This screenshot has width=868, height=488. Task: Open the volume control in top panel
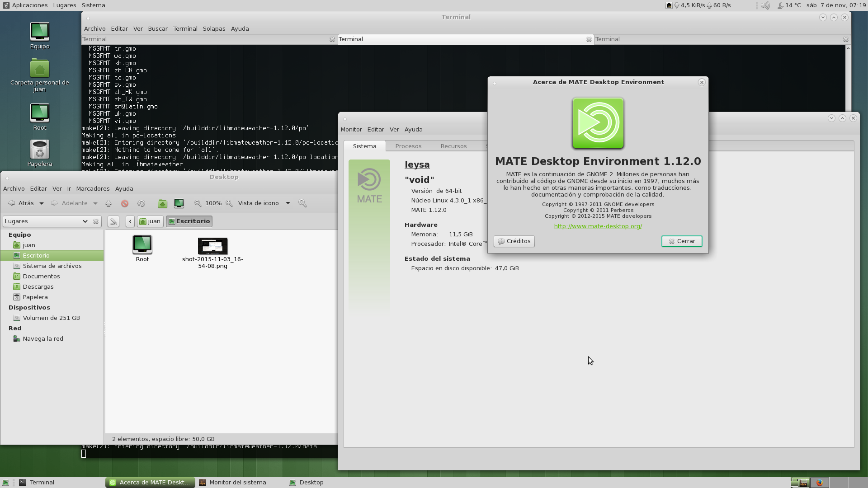pos(765,5)
